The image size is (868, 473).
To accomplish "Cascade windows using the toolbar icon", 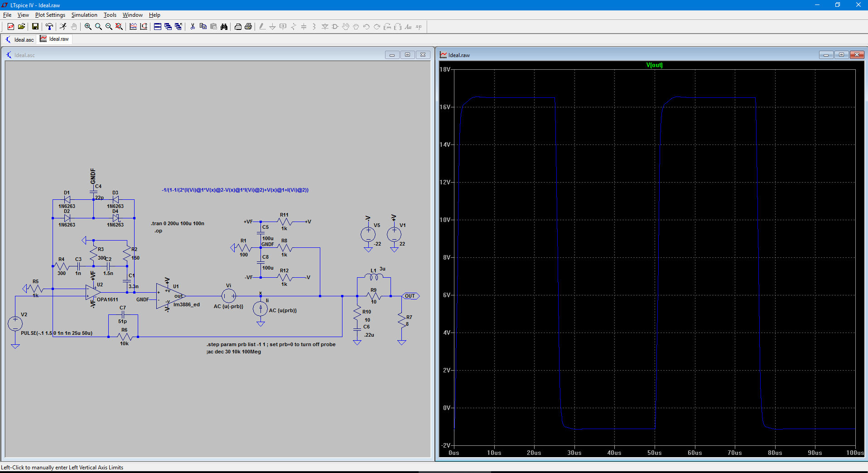I will (x=168, y=27).
